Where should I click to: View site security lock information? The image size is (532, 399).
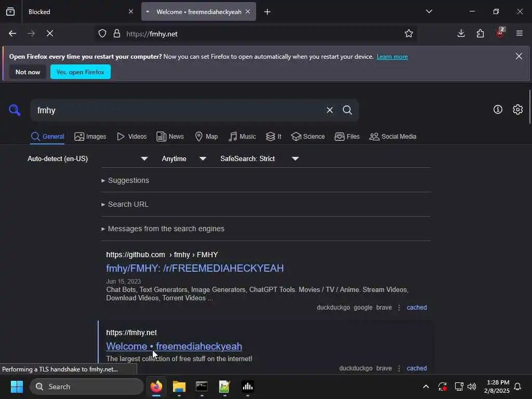[117, 33]
